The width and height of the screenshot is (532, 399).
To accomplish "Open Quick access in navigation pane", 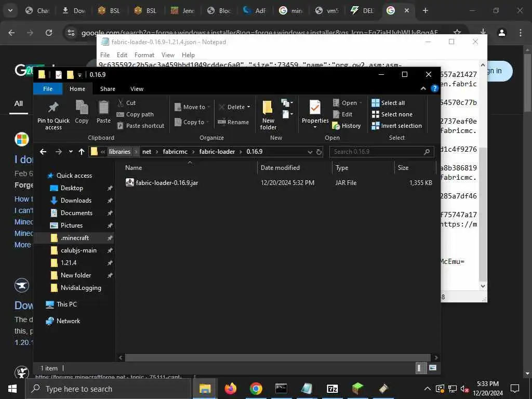I will point(74,176).
